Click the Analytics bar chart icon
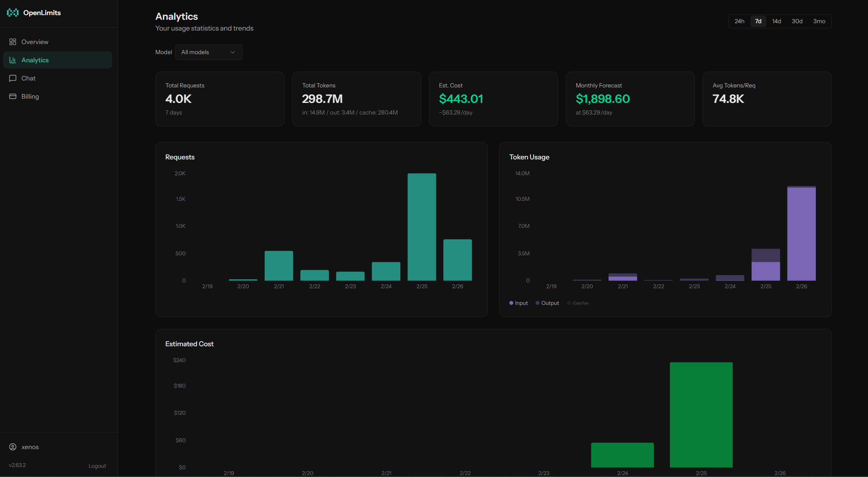Image resolution: width=868 pixels, height=477 pixels. tap(13, 60)
